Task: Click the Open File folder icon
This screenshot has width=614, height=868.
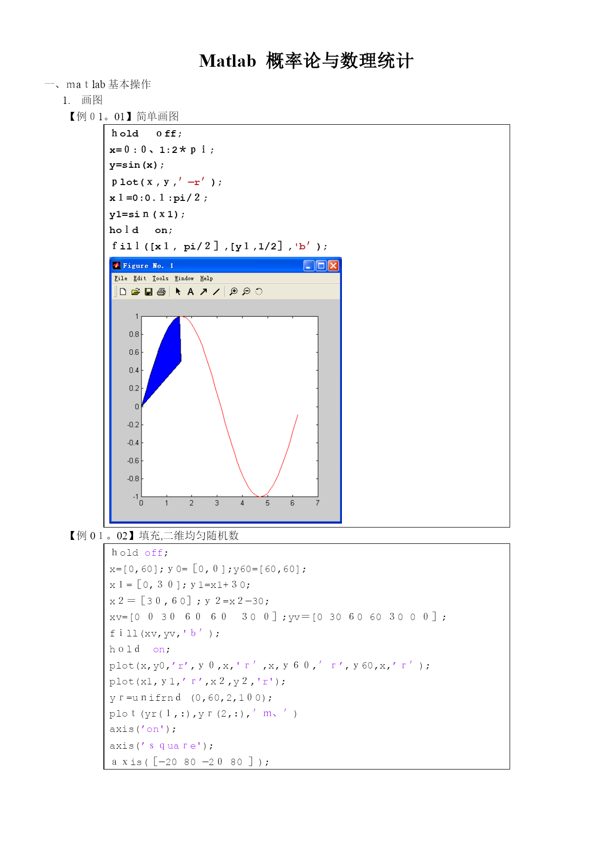Action: [x=136, y=292]
